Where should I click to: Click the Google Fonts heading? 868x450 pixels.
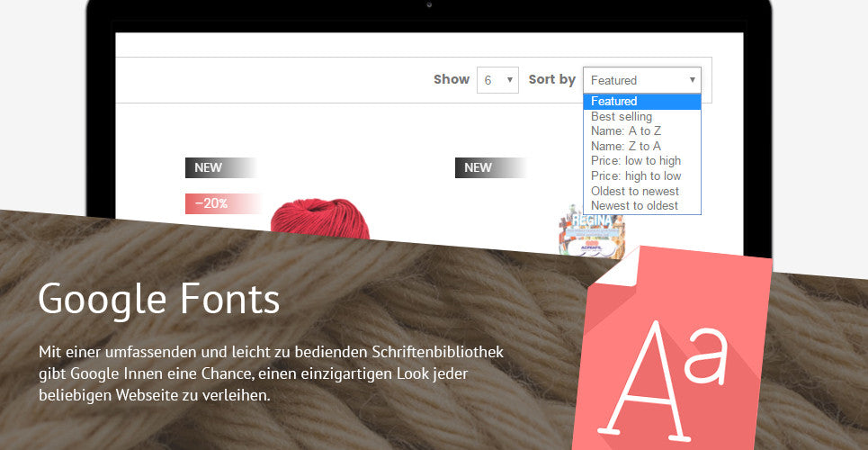159,300
